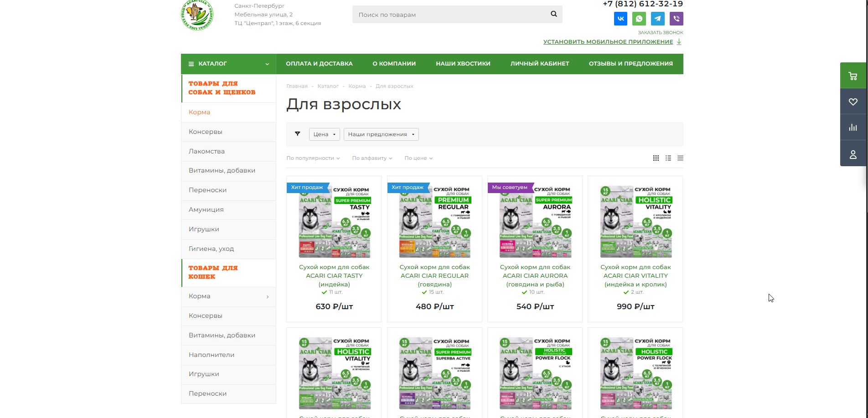The width and height of the screenshot is (868, 418).
Task: Click Заказать звонок link
Action: click(x=661, y=32)
